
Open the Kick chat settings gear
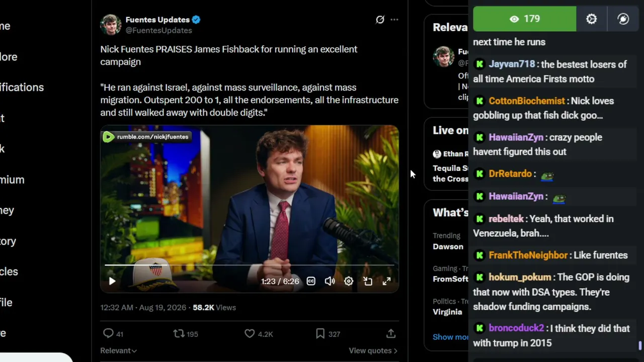pyautogui.click(x=592, y=19)
